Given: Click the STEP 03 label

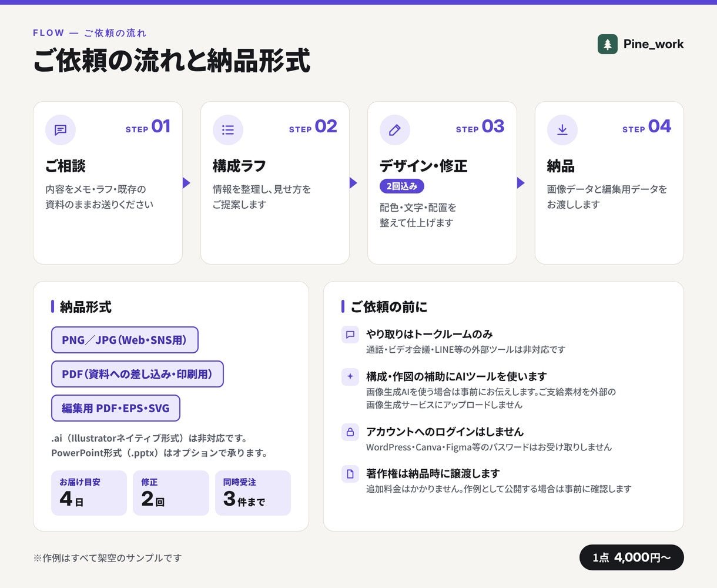Looking at the screenshot, I should click(480, 127).
